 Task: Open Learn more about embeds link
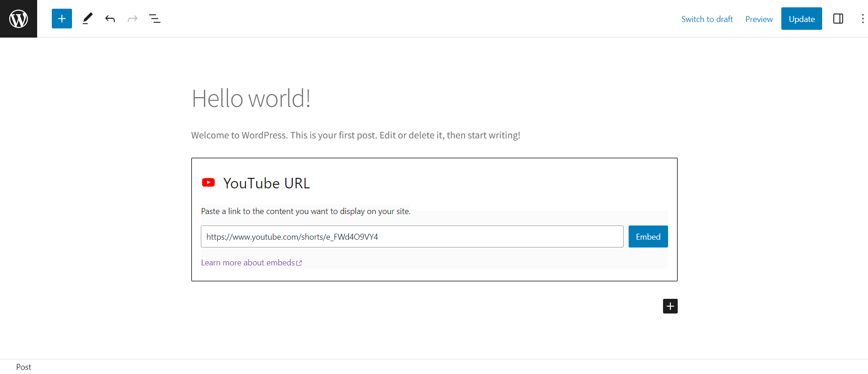tap(251, 263)
